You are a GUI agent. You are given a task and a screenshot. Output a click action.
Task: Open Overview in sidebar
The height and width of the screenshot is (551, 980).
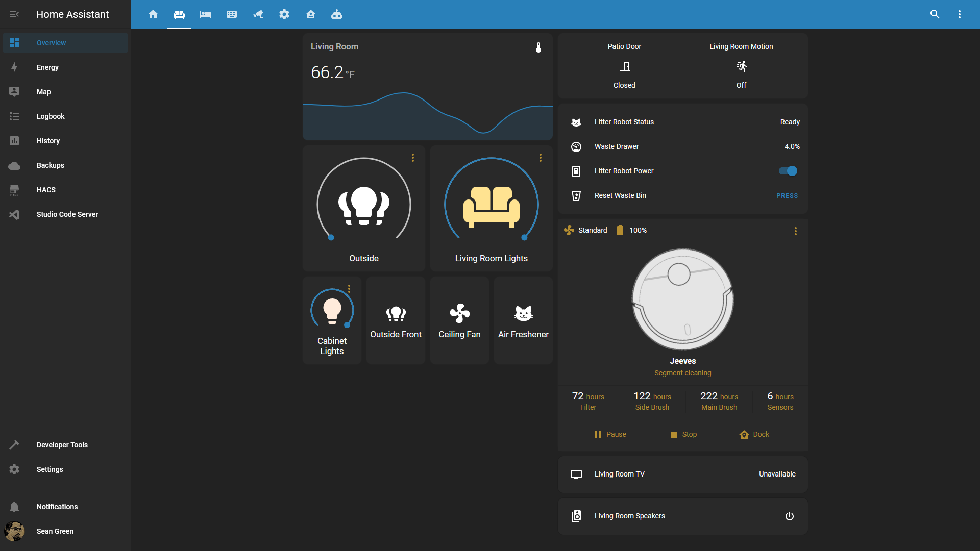click(x=65, y=43)
